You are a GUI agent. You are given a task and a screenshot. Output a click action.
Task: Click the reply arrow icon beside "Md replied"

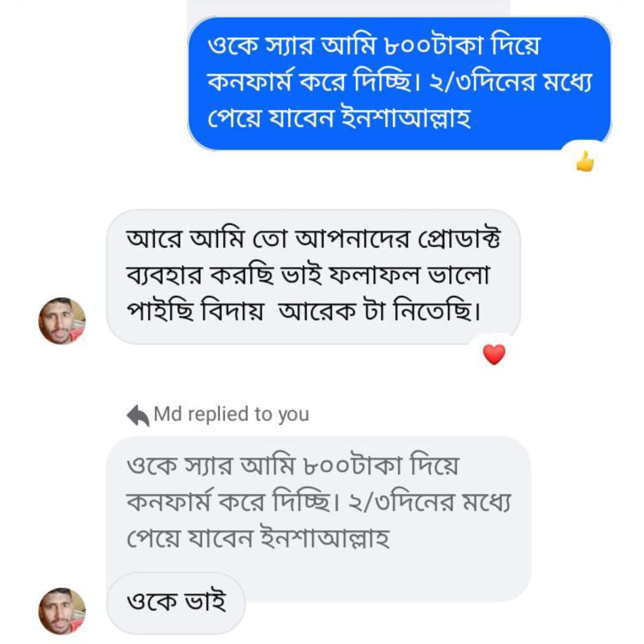tap(138, 415)
